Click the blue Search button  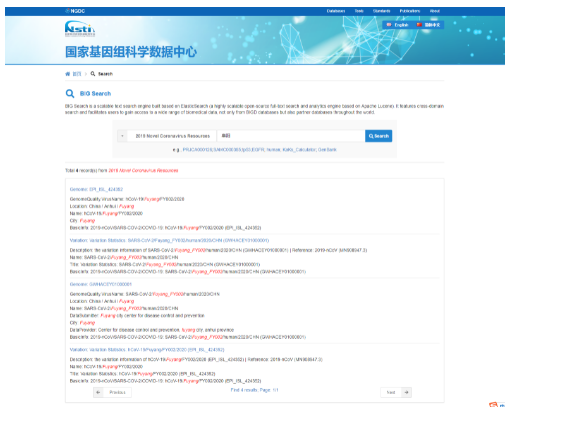tap(379, 136)
